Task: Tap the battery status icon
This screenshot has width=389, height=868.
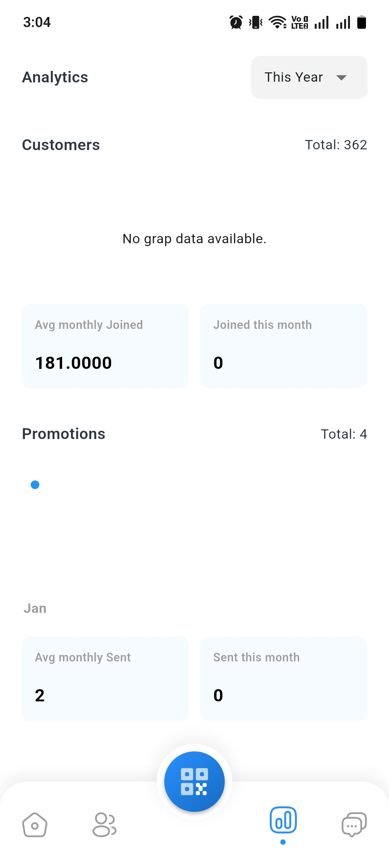Action: pos(362,22)
